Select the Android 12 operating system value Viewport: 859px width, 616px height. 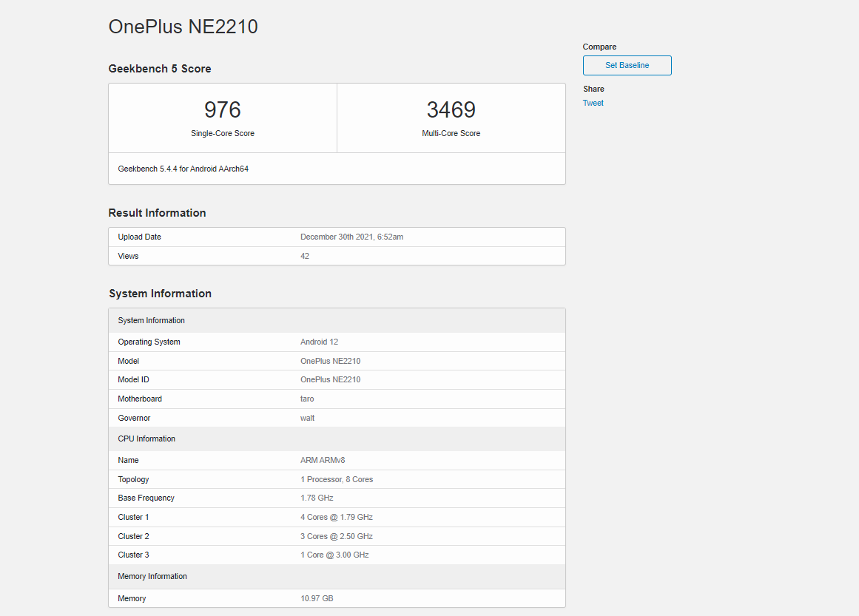click(319, 342)
